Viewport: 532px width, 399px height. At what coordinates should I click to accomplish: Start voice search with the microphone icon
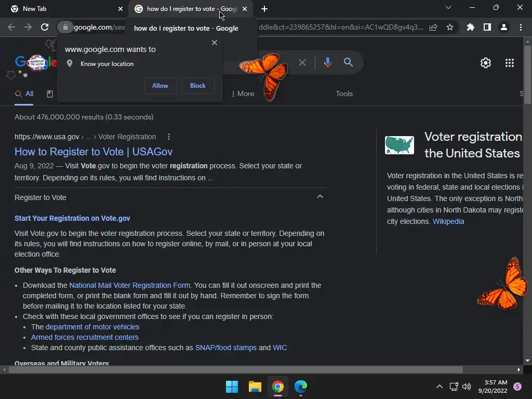(327, 62)
